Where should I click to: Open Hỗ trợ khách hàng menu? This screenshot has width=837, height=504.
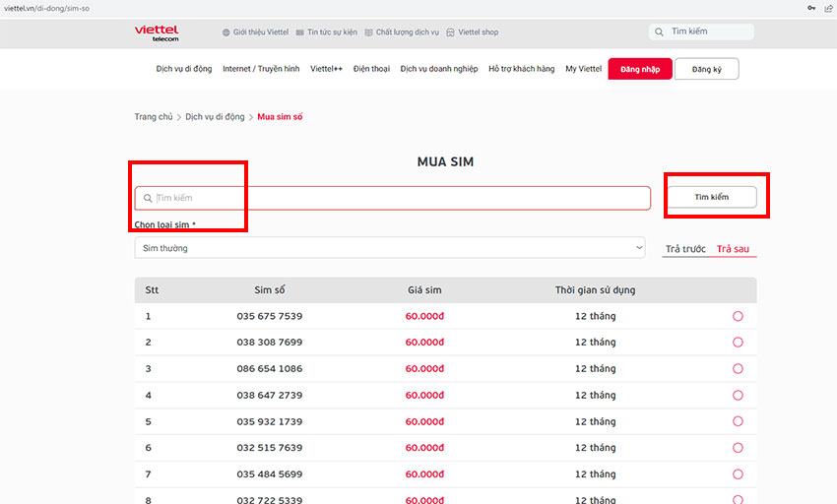pos(522,69)
